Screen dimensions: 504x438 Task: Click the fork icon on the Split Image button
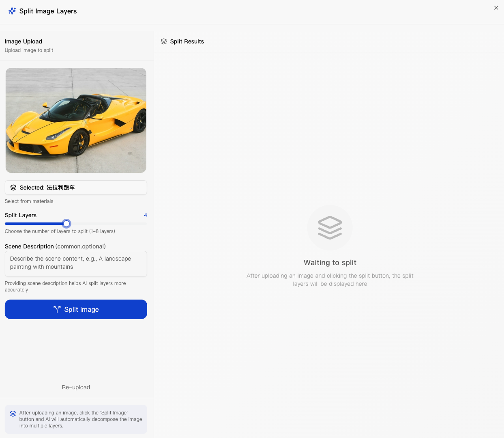click(57, 309)
